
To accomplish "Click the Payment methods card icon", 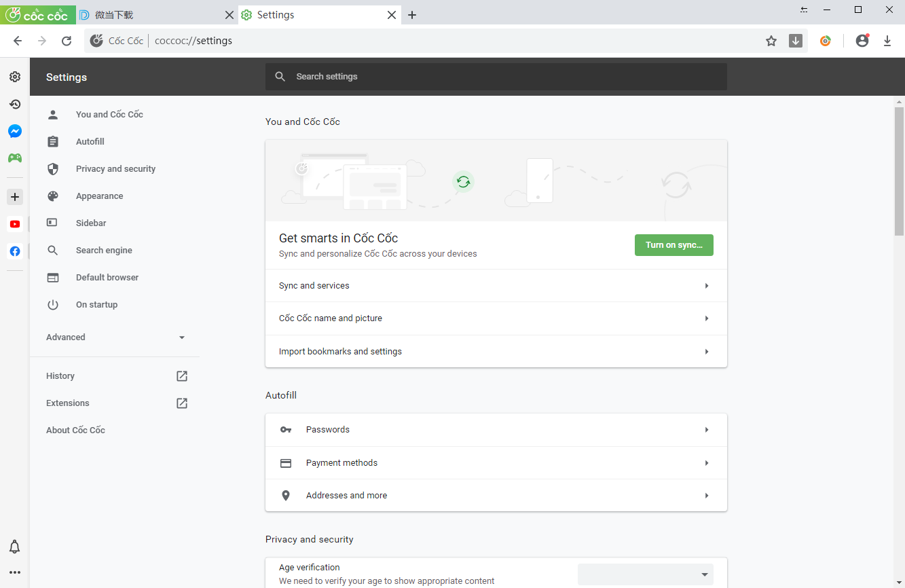I will click(x=286, y=463).
